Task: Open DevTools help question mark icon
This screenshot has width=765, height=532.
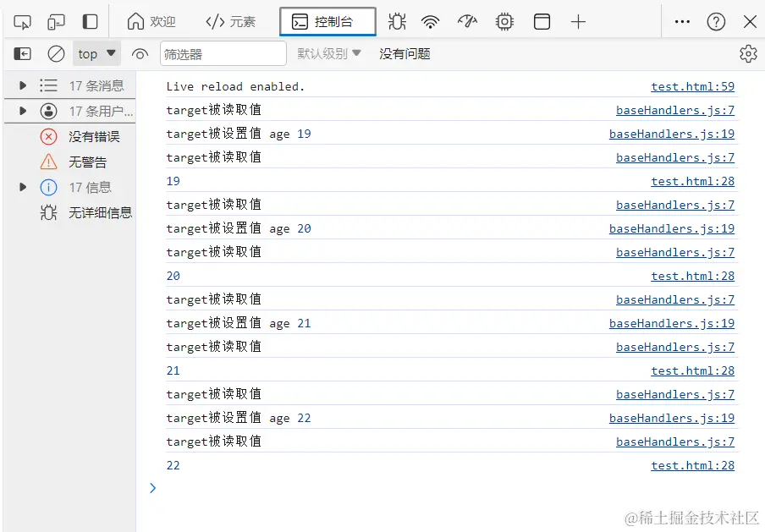Action: [716, 22]
